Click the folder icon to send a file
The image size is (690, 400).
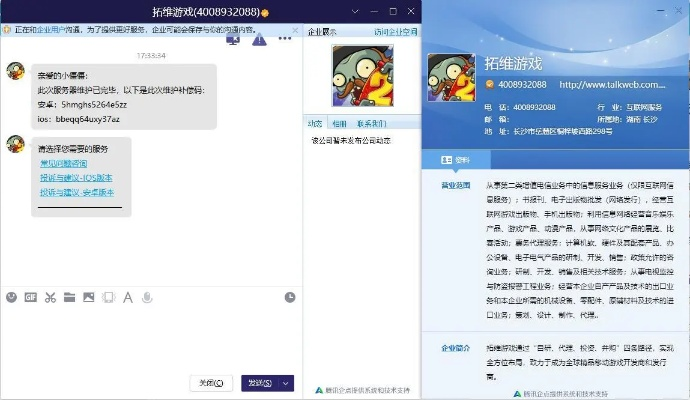69,297
